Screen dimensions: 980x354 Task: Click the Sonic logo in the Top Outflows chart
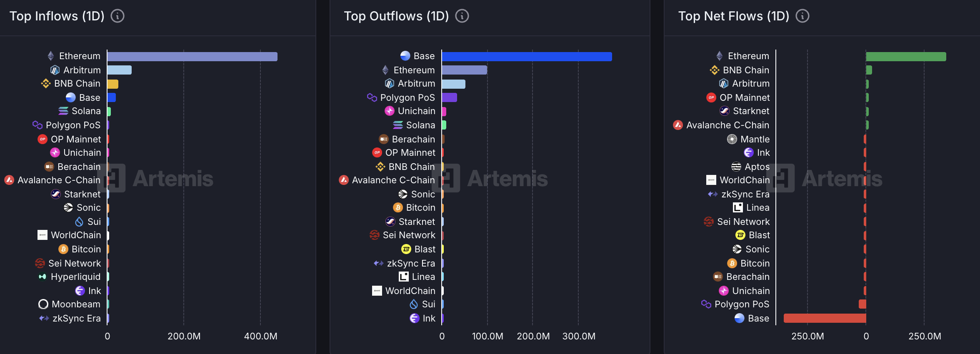(403, 194)
